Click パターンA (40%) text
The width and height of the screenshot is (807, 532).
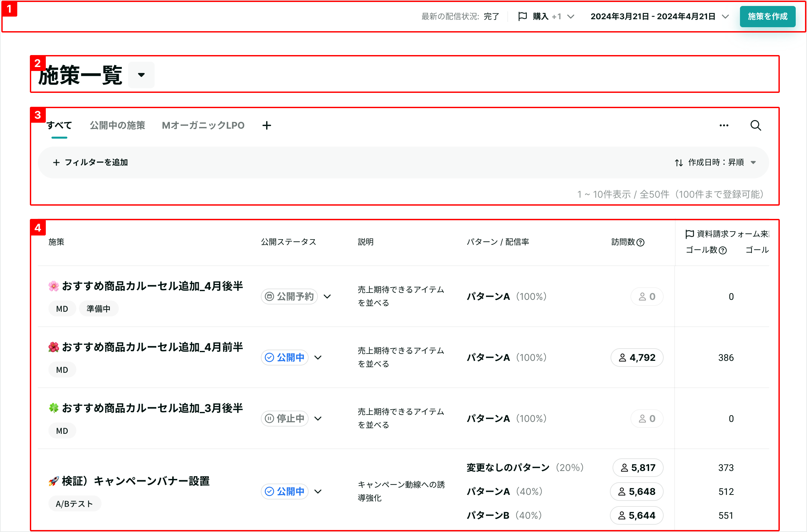tap(505, 492)
